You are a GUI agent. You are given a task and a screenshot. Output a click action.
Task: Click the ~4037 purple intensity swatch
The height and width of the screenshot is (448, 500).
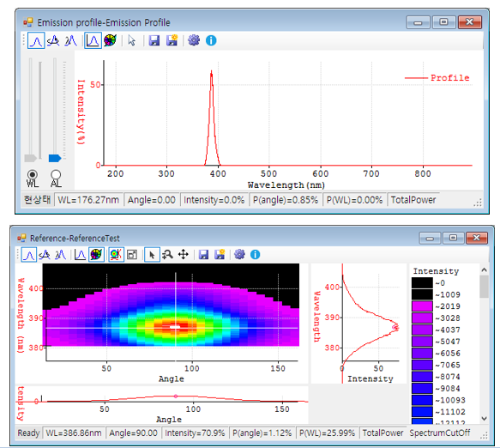coord(422,330)
